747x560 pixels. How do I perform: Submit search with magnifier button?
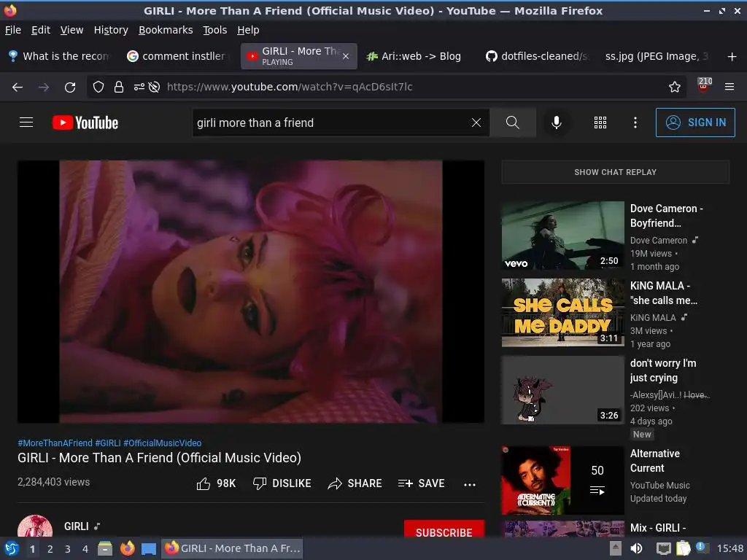[513, 122]
